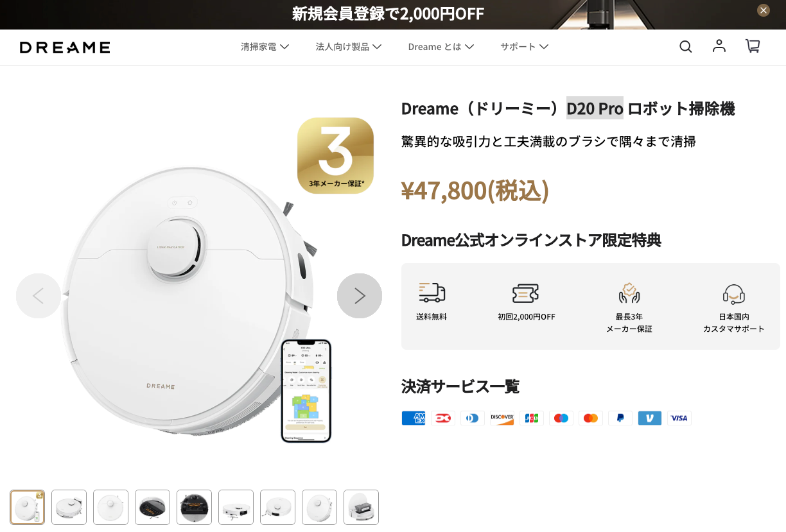Click the 2,000円OFF coupon icon
Screen dimensions: 786x532
[x=525, y=293]
